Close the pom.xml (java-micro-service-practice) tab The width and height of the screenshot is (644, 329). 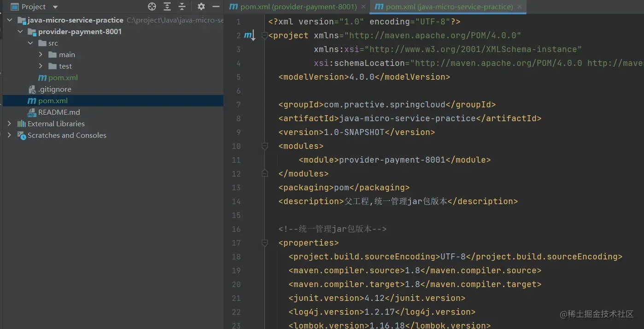(520, 7)
